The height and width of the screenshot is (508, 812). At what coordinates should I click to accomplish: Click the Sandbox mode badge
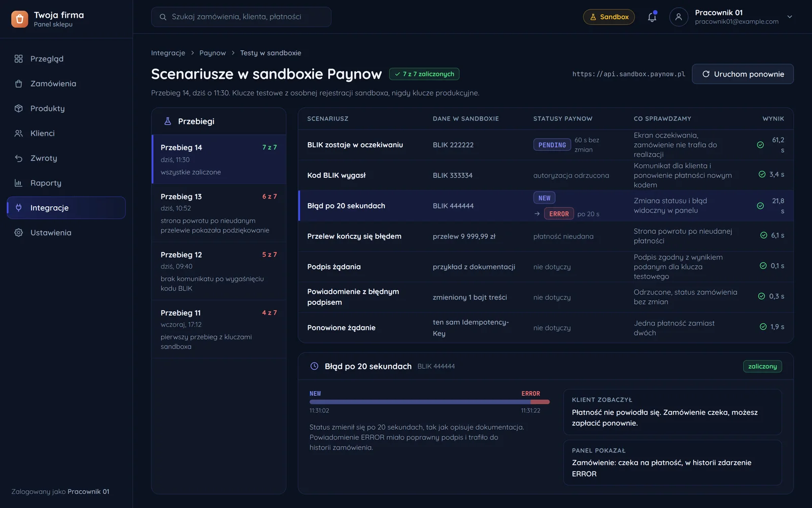click(608, 17)
